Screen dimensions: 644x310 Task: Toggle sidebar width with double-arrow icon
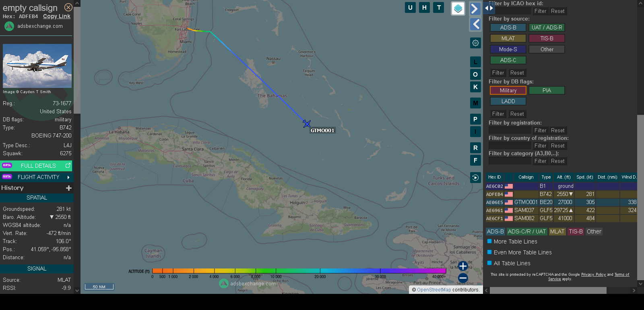point(489,8)
